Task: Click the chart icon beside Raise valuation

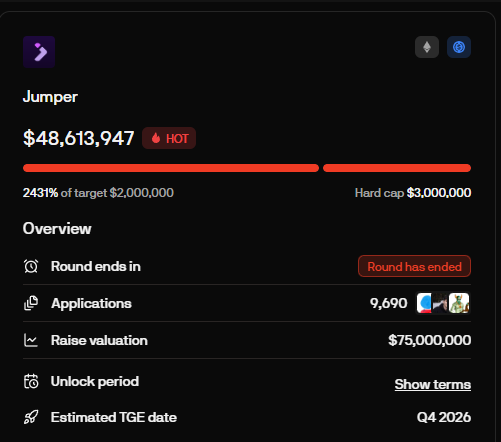Action: (31, 340)
